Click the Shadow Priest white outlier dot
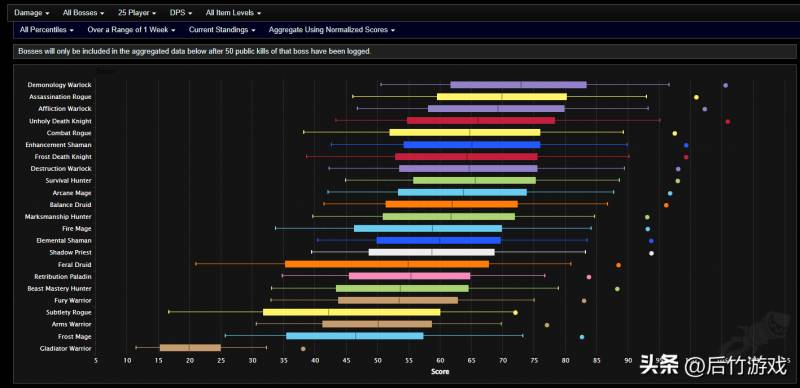This screenshot has height=388, width=800. pyautogui.click(x=651, y=253)
